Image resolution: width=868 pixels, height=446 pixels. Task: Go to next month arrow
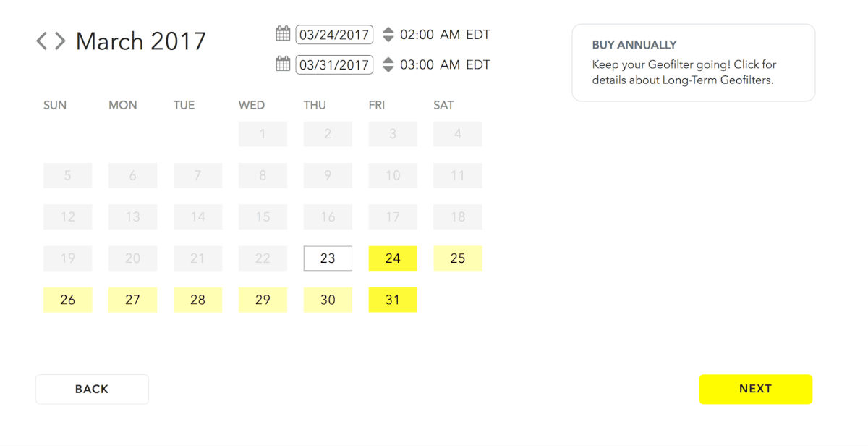point(60,41)
